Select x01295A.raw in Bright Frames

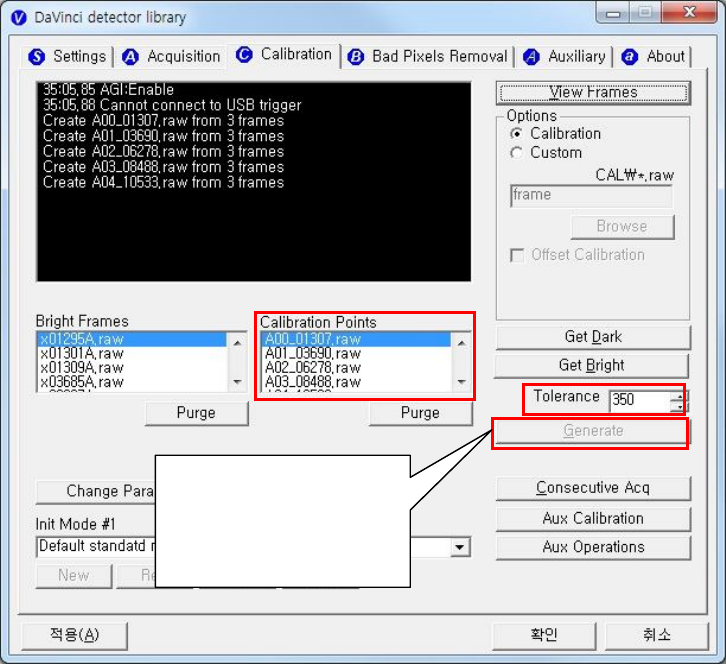click(x=132, y=339)
